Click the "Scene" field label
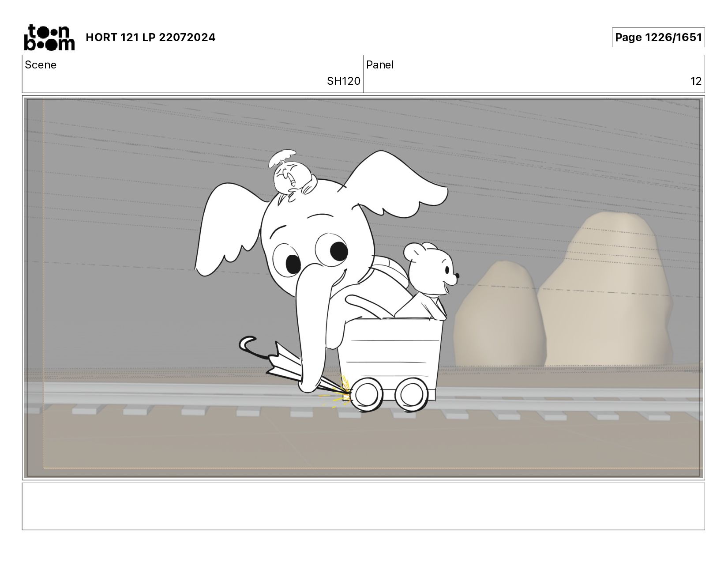This screenshot has height=563, width=728. tap(41, 65)
